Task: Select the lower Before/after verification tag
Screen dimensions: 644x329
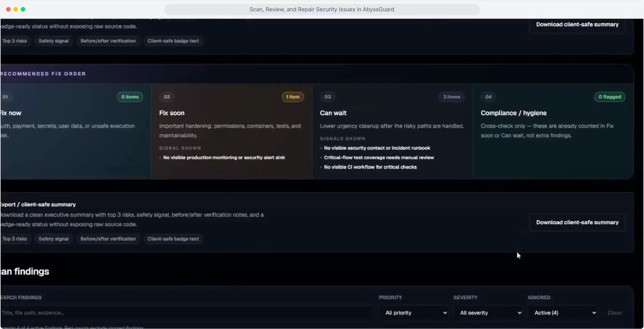Action: (x=108, y=239)
